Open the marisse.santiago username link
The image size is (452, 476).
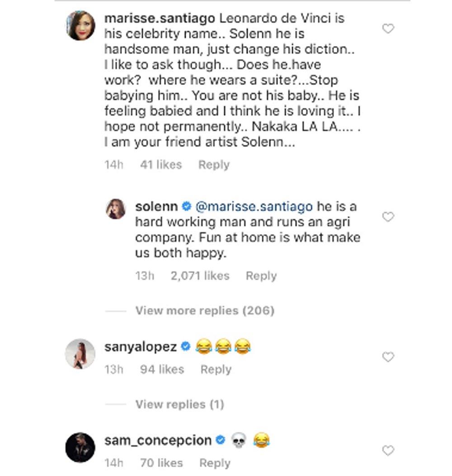click(160, 19)
